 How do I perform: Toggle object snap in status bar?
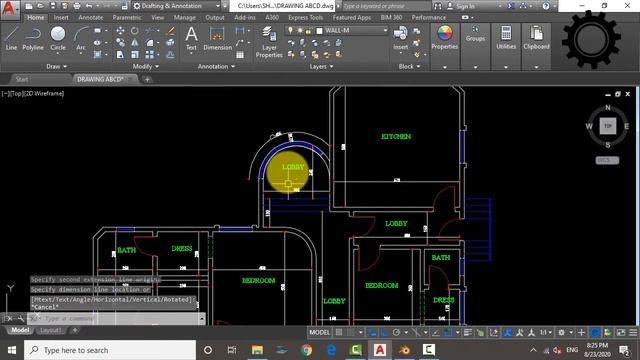click(448, 333)
